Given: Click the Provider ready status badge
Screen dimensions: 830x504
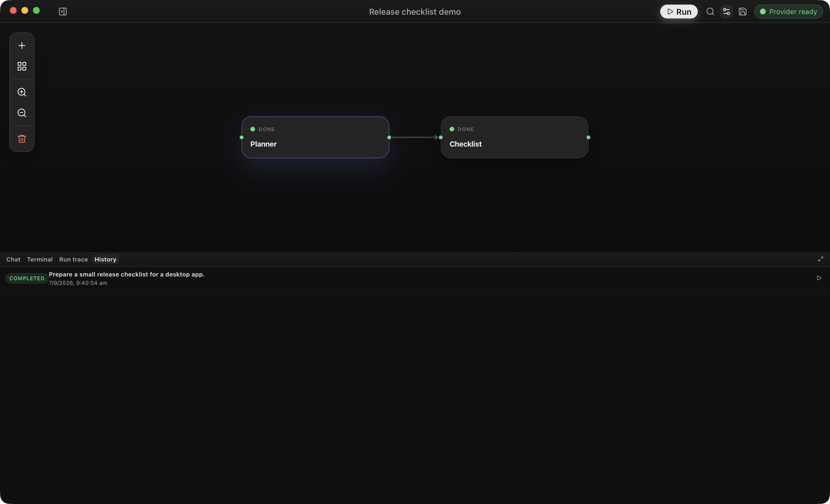Looking at the screenshot, I should 788,12.
